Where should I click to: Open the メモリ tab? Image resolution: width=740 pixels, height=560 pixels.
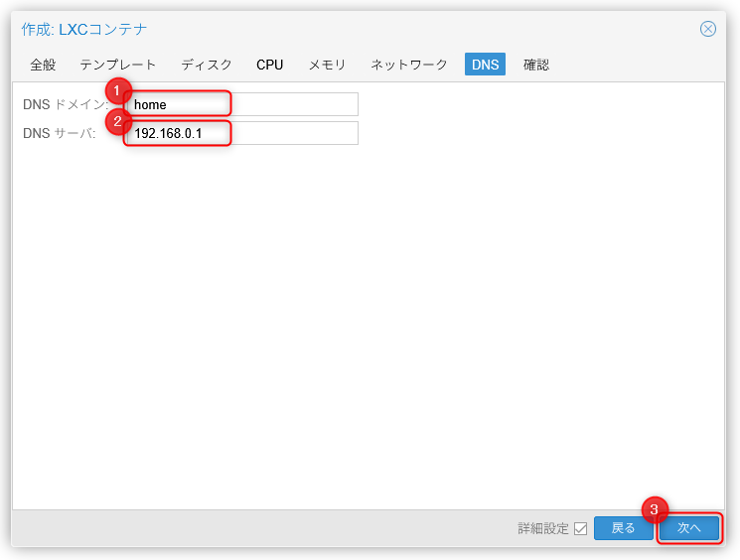(x=327, y=65)
